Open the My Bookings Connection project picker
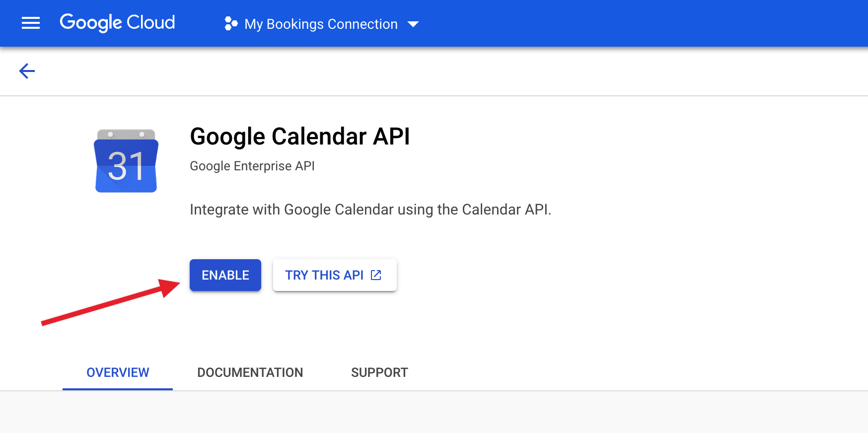 pyautogui.click(x=321, y=24)
